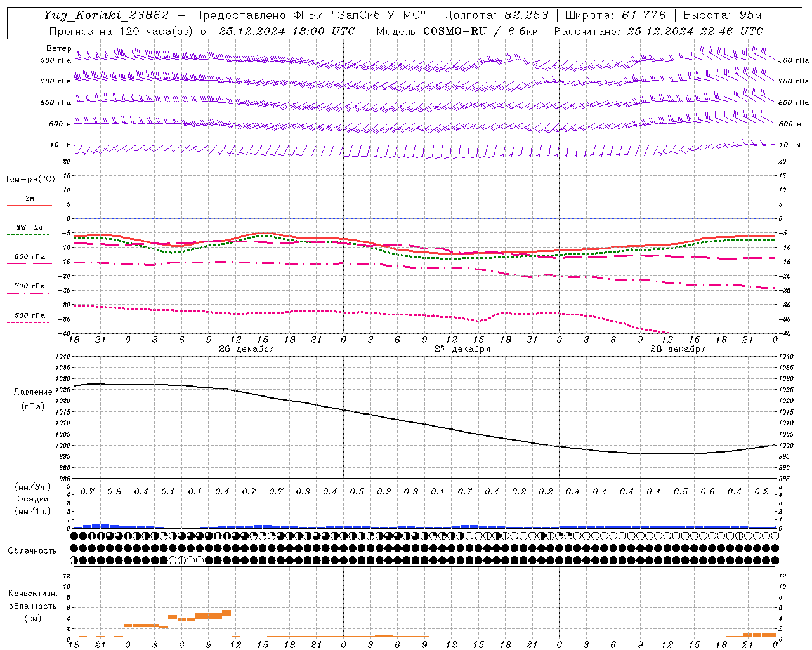Click the "Облачность" cloud cover label
This screenshot has height=650, width=812.
32,551
